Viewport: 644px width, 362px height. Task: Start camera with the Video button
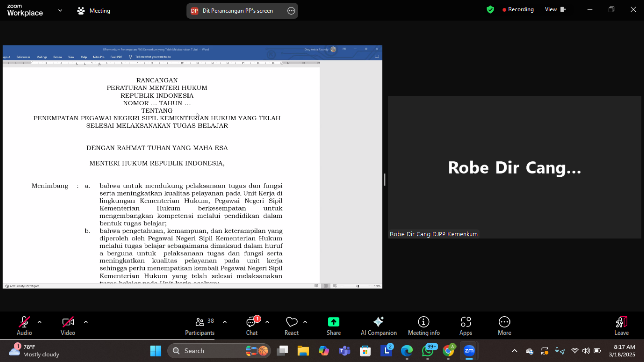coord(68,325)
